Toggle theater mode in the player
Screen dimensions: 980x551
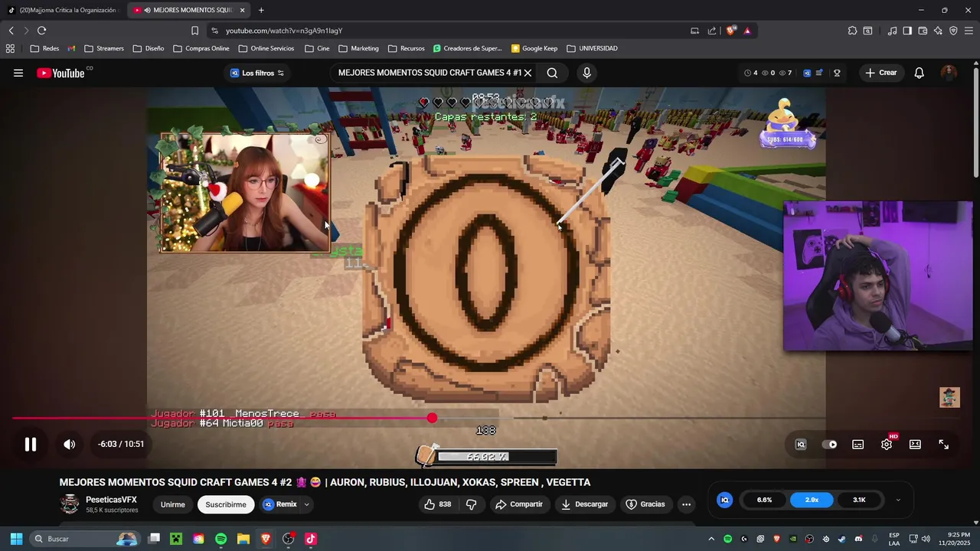click(915, 444)
